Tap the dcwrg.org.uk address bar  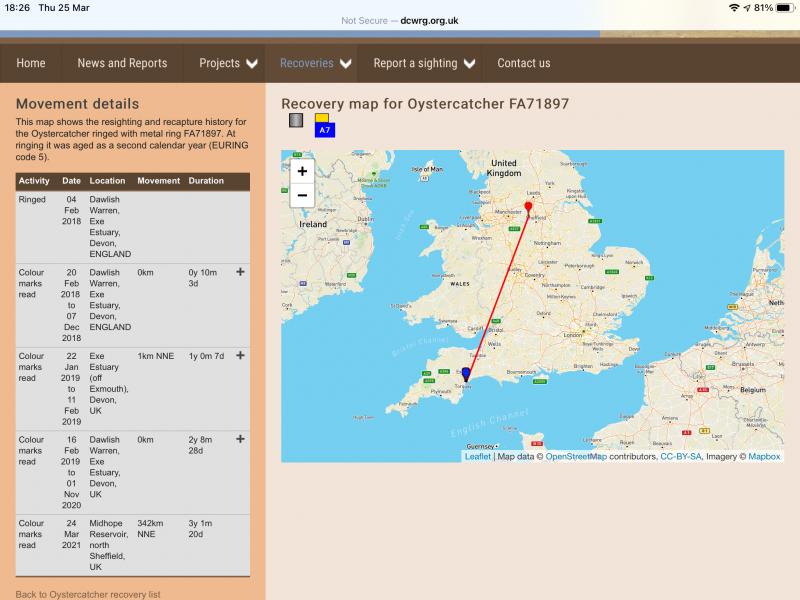(x=400, y=20)
